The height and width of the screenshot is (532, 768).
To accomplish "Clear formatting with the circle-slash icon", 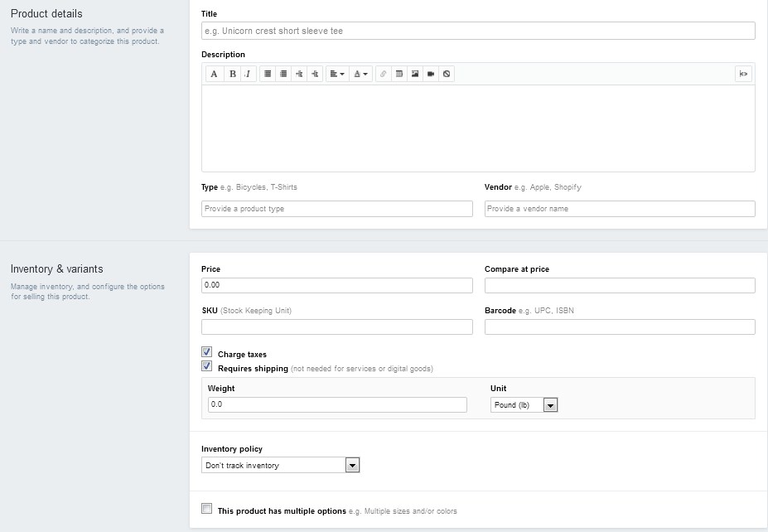I will pyautogui.click(x=447, y=74).
